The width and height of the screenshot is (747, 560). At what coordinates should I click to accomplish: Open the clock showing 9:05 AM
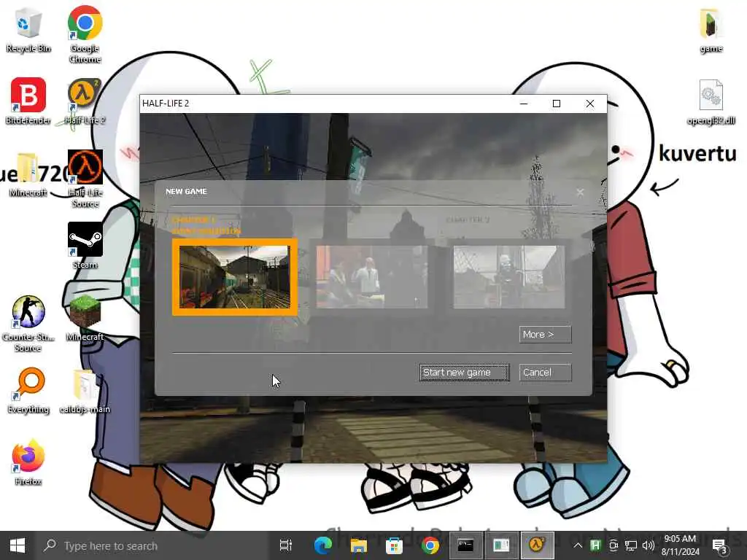tap(681, 545)
